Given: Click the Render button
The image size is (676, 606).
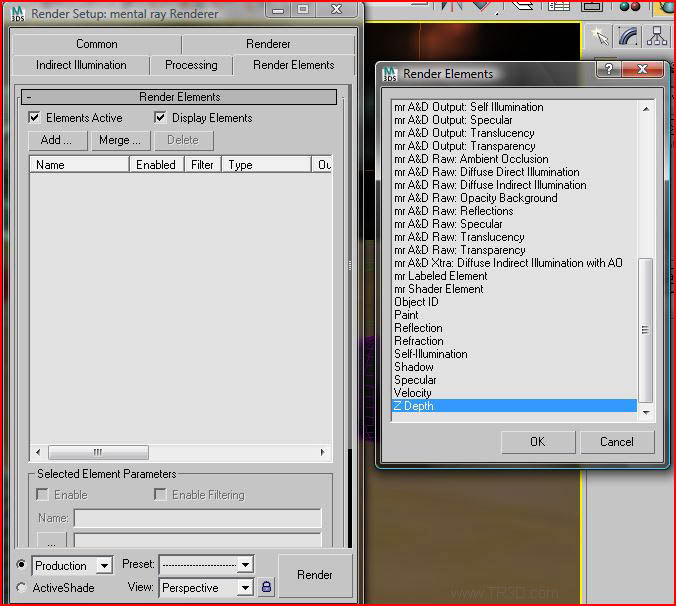Looking at the screenshot, I should coord(315,575).
